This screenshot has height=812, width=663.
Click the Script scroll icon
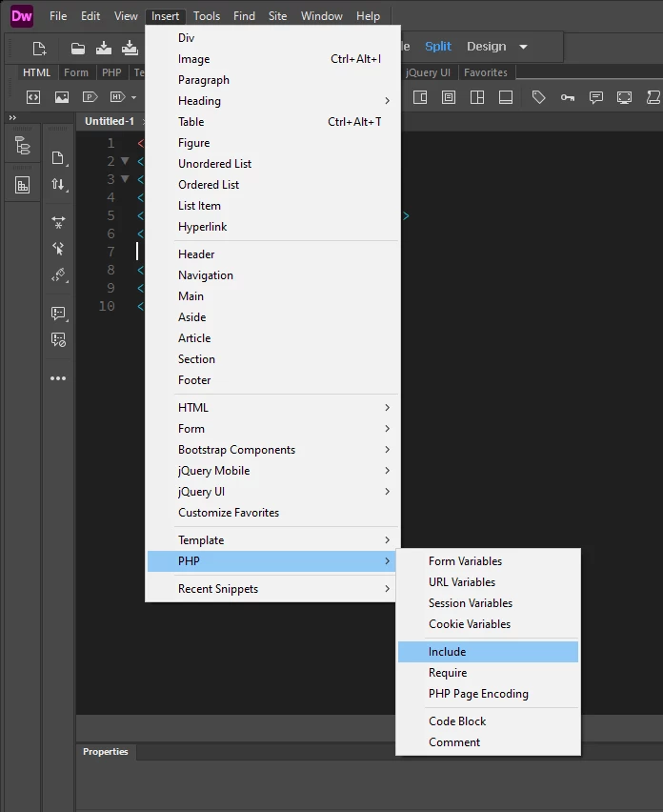pyautogui.click(x=653, y=97)
